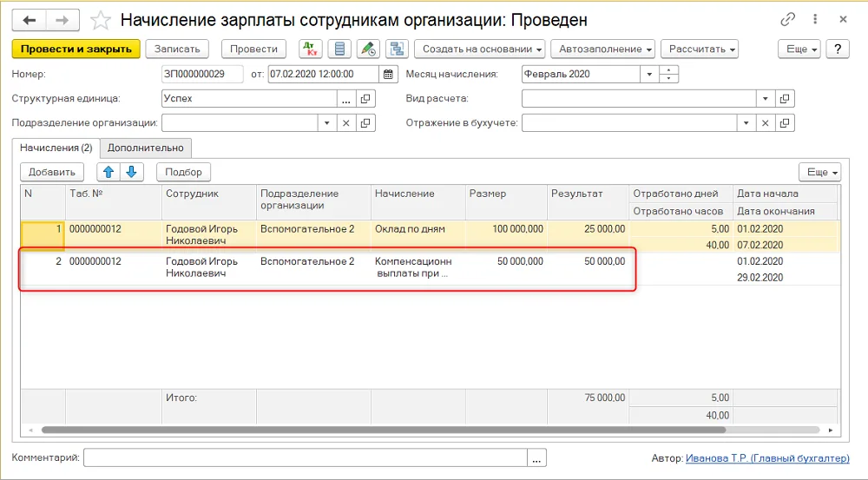Open selection with the Подбор button
Image resolution: width=868 pixels, height=480 pixels.
coord(183,172)
